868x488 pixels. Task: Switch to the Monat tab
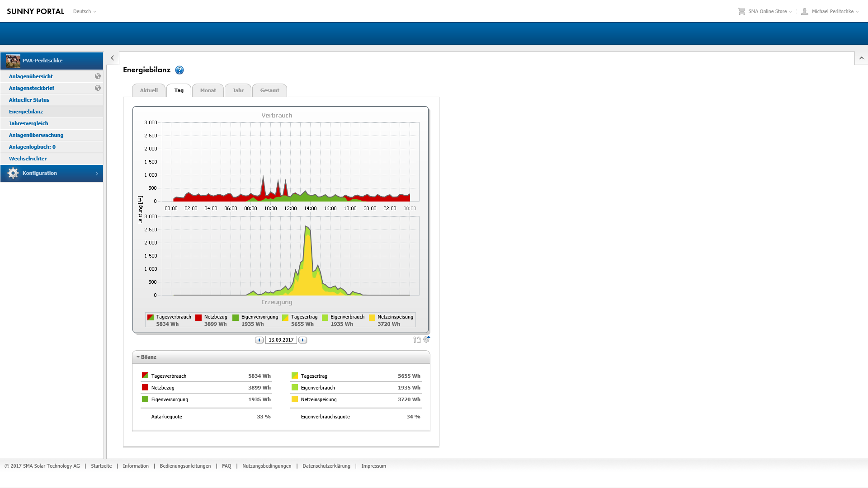(208, 90)
